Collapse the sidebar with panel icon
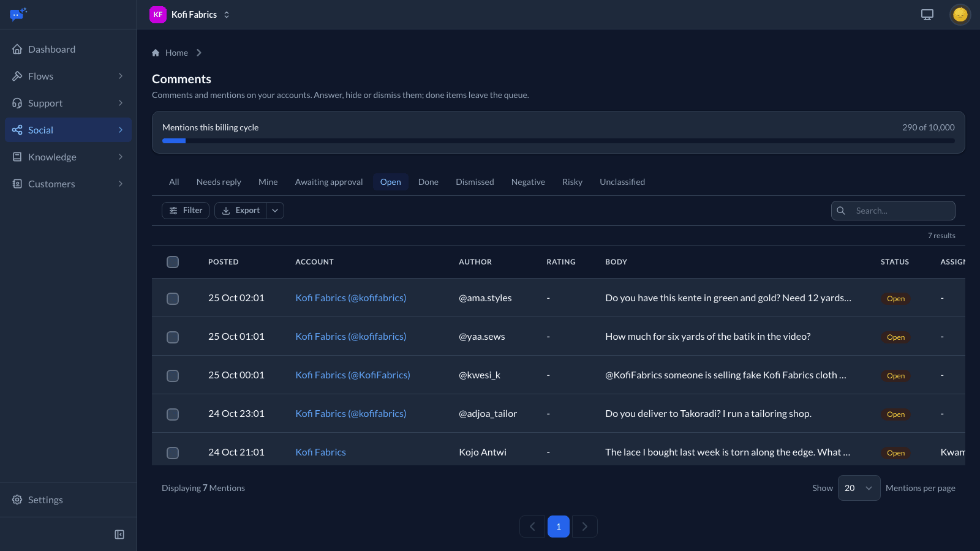Screen dimensions: 980x551 (x=119, y=534)
